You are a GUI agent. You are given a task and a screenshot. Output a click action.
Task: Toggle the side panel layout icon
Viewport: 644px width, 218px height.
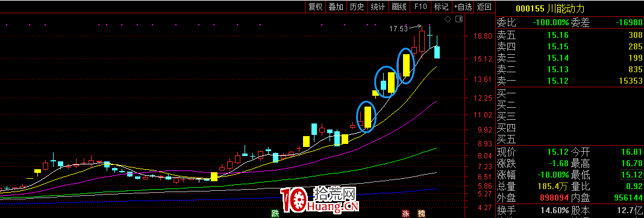pyautogui.click(x=459, y=19)
